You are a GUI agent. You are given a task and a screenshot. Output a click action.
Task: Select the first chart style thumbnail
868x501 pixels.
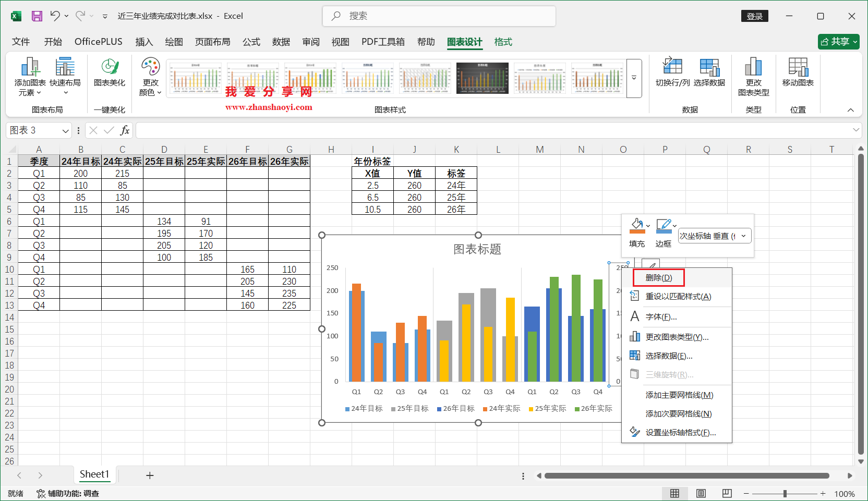pos(196,78)
